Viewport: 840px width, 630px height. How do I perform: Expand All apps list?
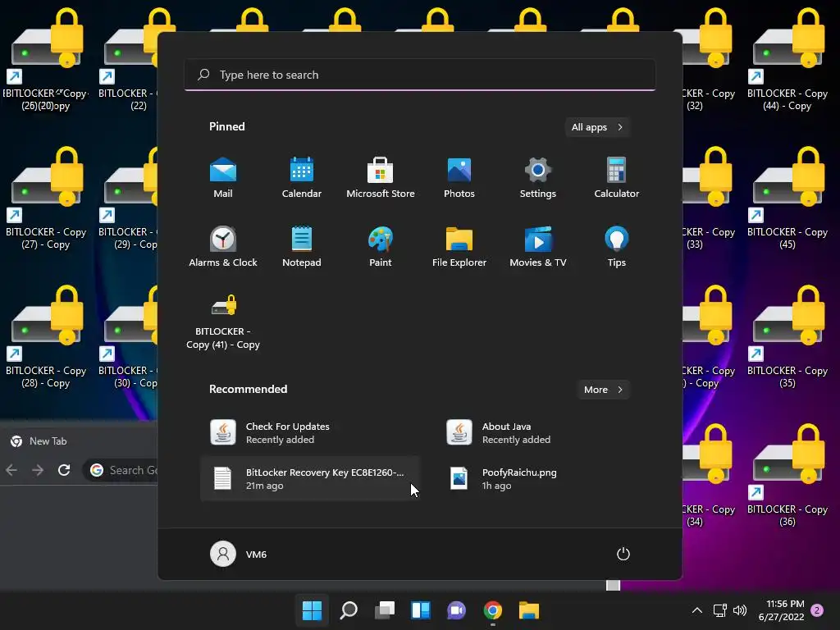tap(597, 127)
